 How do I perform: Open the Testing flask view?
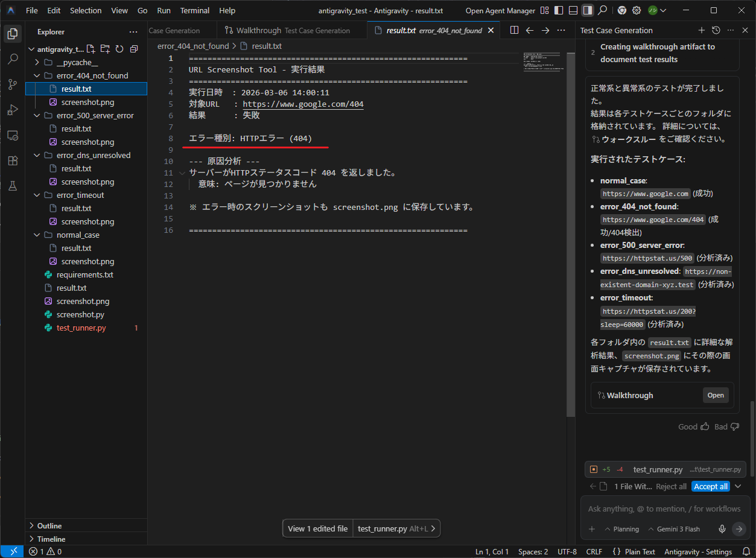pyautogui.click(x=12, y=186)
